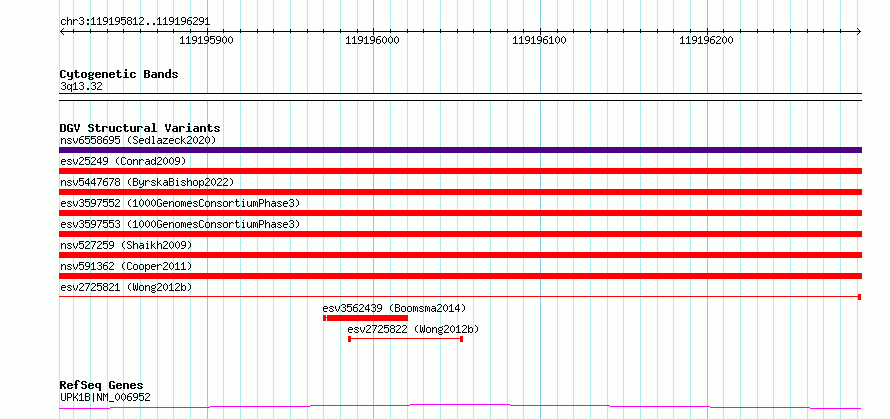Screen dimensions: 890x419
Task: Click the esv2725822 (Wong2012b) label
Action: [413, 329]
